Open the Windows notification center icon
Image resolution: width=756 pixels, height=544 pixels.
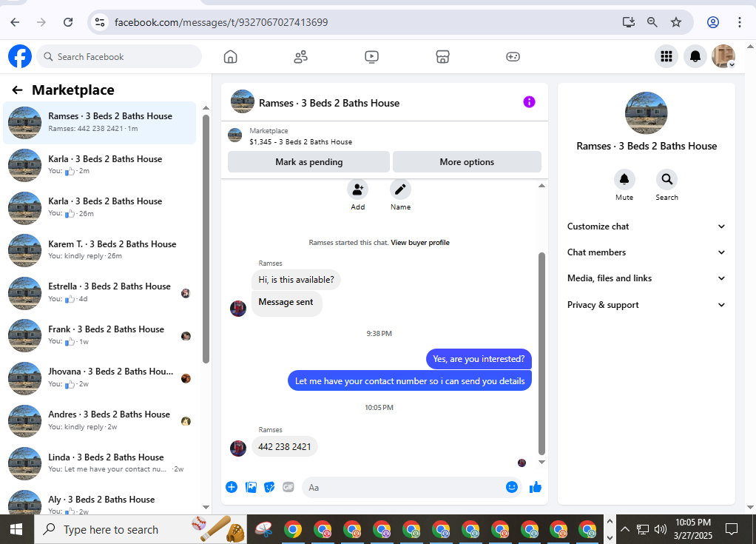click(732, 529)
